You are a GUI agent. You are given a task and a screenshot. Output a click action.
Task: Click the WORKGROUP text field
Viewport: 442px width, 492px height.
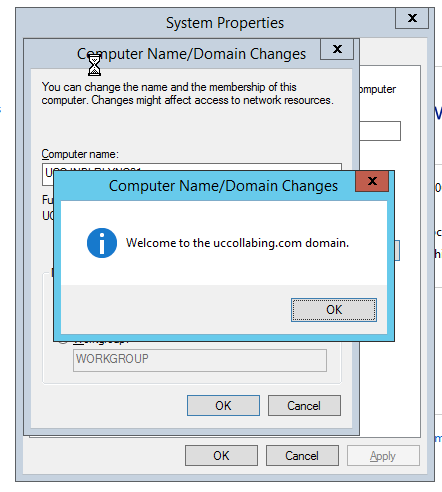[200, 360]
